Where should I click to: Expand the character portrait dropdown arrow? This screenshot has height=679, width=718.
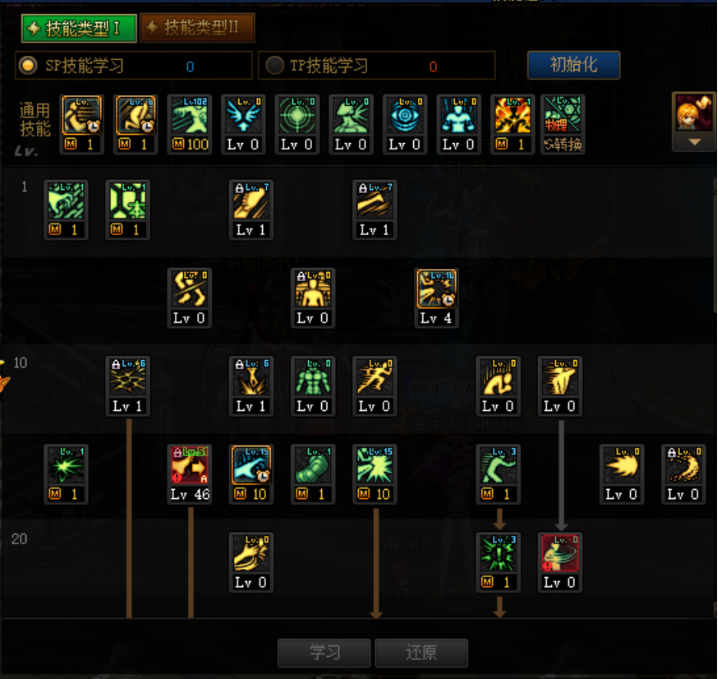pyautogui.click(x=695, y=142)
